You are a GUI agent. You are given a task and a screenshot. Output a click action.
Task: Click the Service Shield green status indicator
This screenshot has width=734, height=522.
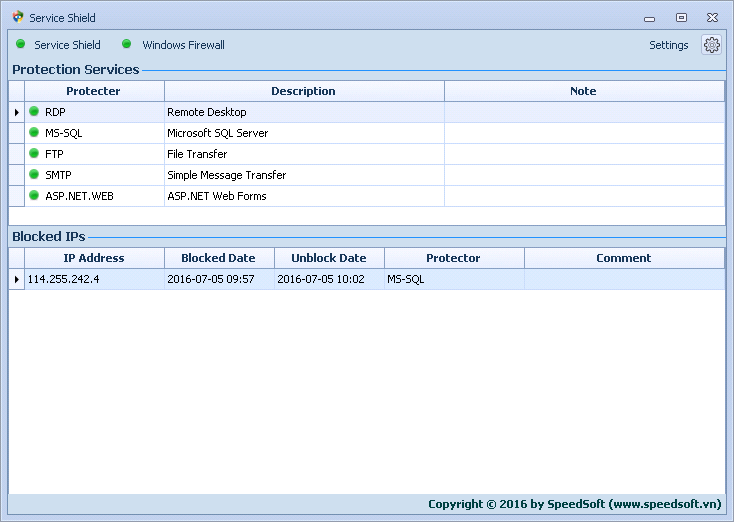[x=21, y=44]
